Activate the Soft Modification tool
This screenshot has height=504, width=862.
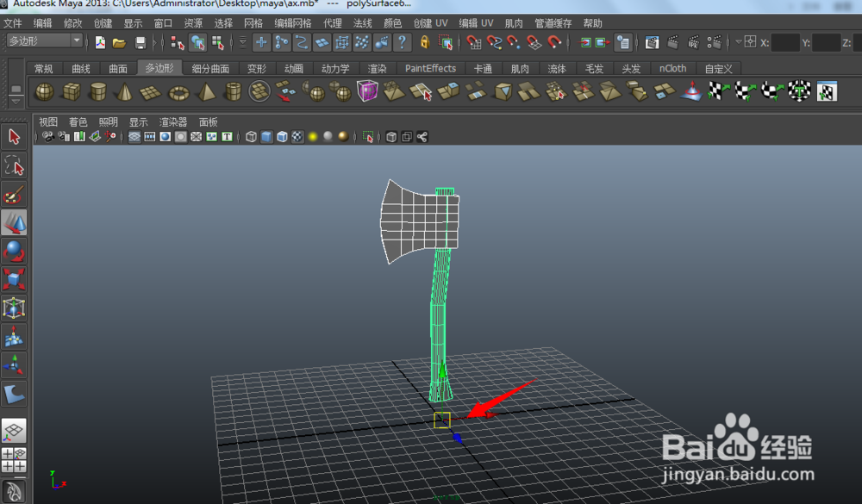14,336
